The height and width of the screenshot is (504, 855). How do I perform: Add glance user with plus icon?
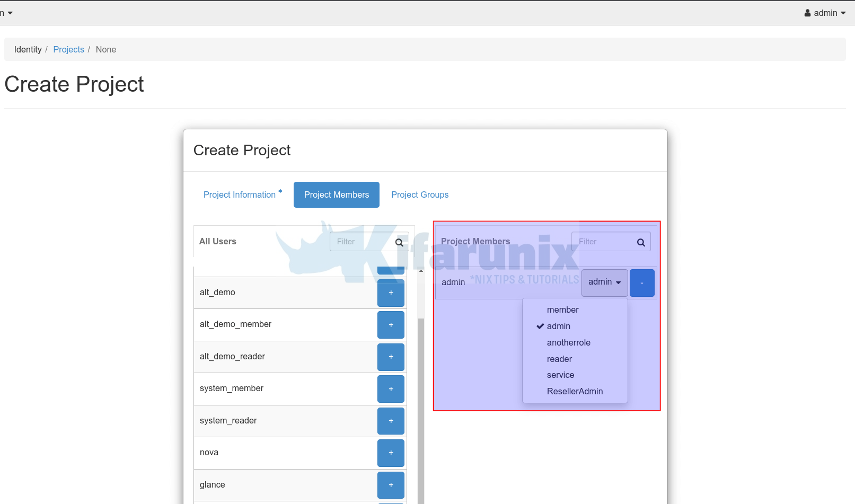391,485
